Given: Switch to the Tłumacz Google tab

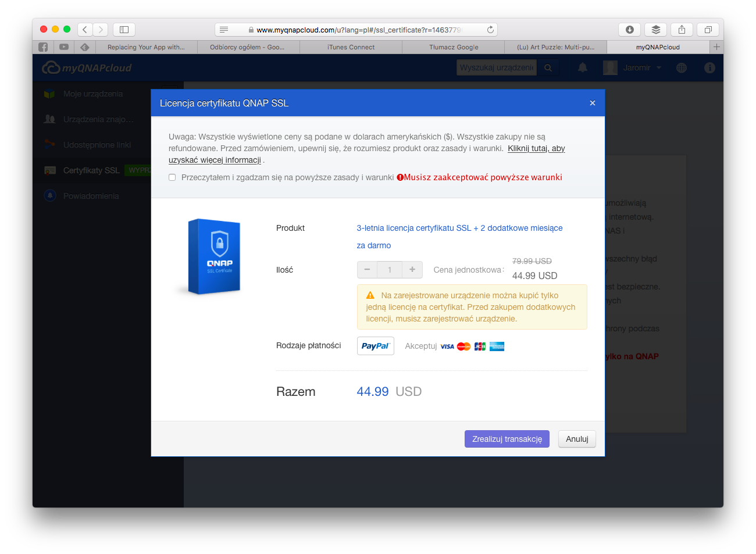Looking at the screenshot, I should coord(454,47).
